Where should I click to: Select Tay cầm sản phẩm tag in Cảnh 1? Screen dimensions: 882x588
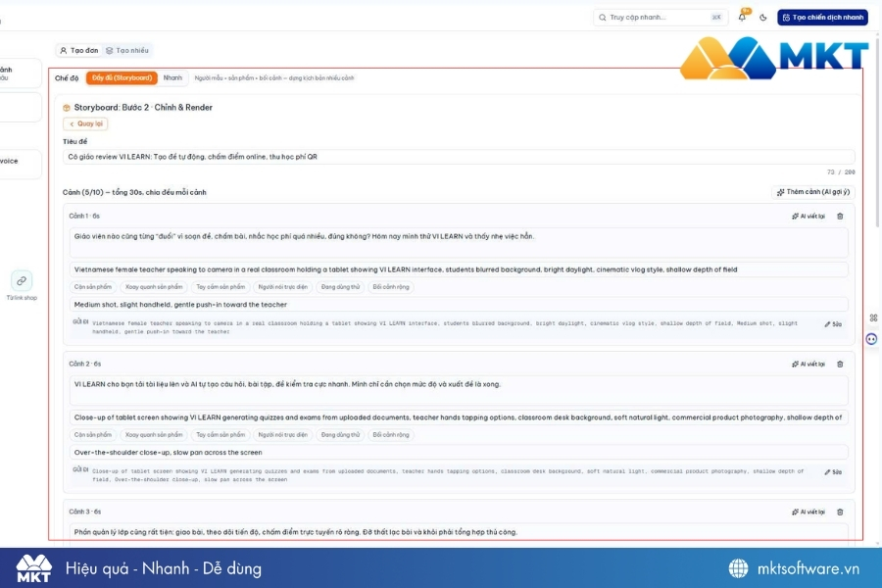pyautogui.click(x=220, y=287)
